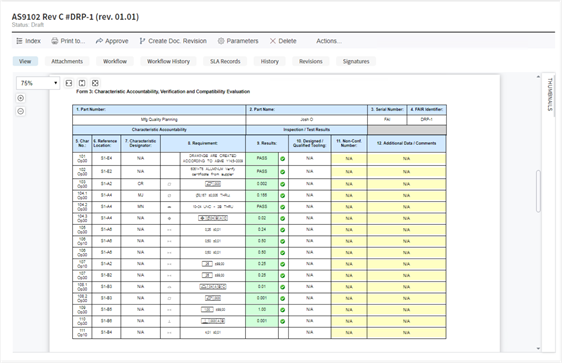Click result 0.002 in row 103
This screenshot has height=363, width=562.
pyautogui.click(x=262, y=184)
